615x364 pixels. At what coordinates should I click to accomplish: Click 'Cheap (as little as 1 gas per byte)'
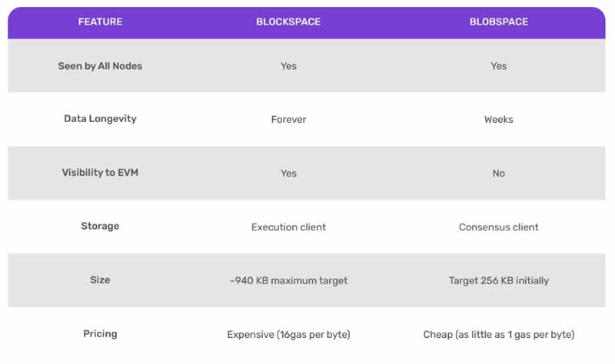(498, 335)
